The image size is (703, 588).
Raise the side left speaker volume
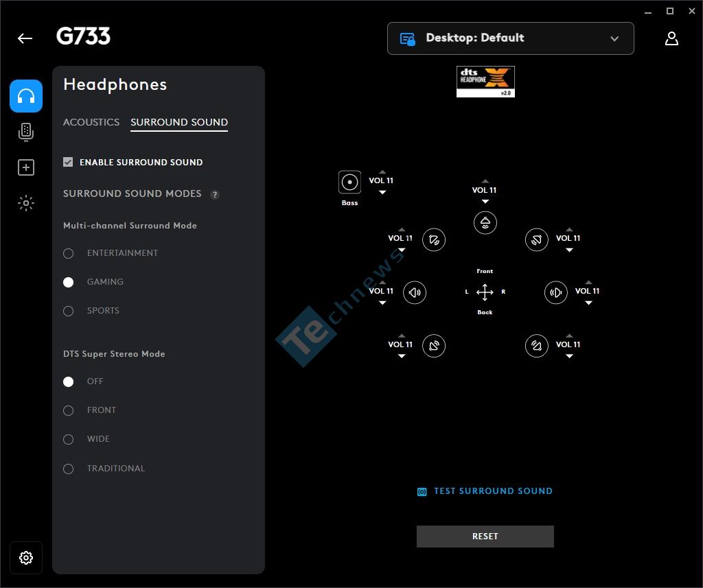point(382,283)
